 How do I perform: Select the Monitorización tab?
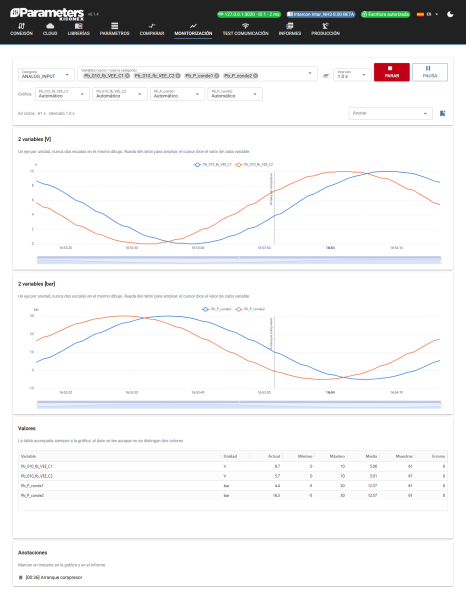pyautogui.click(x=193, y=29)
